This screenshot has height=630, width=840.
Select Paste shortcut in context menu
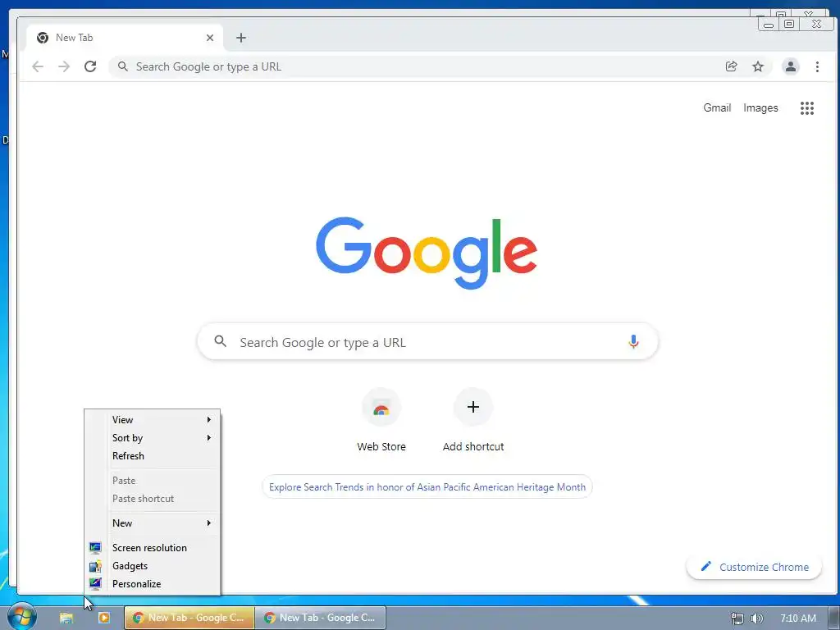click(x=153, y=499)
